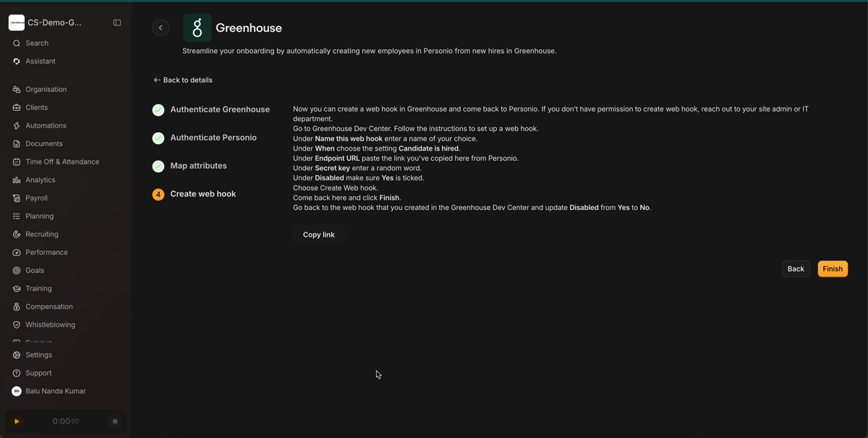Click the Whistleblowing shield icon
The height and width of the screenshot is (438, 868).
[x=17, y=325]
